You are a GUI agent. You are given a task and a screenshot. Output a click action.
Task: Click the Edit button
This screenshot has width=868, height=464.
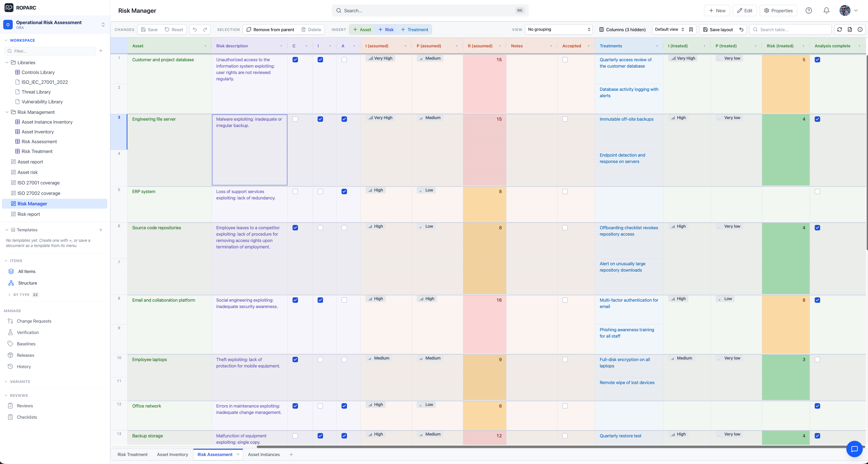point(745,10)
